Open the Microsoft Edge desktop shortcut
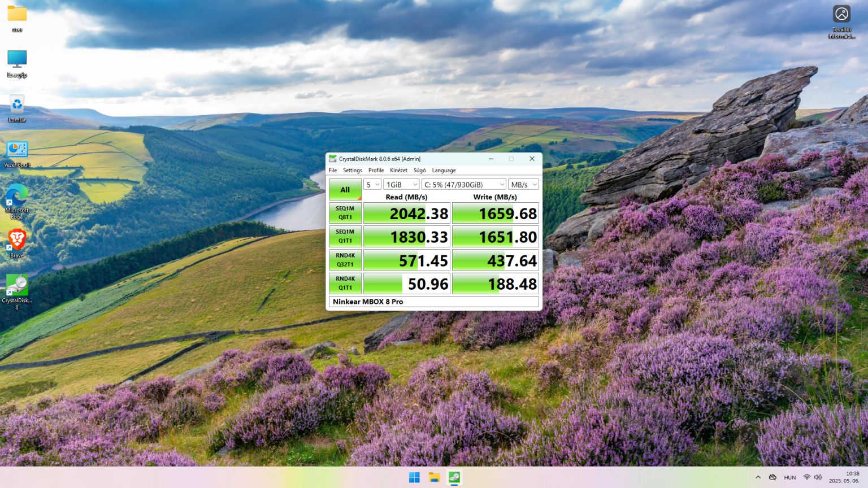This screenshot has height=488, width=868. pyautogui.click(x=17, y=201)
